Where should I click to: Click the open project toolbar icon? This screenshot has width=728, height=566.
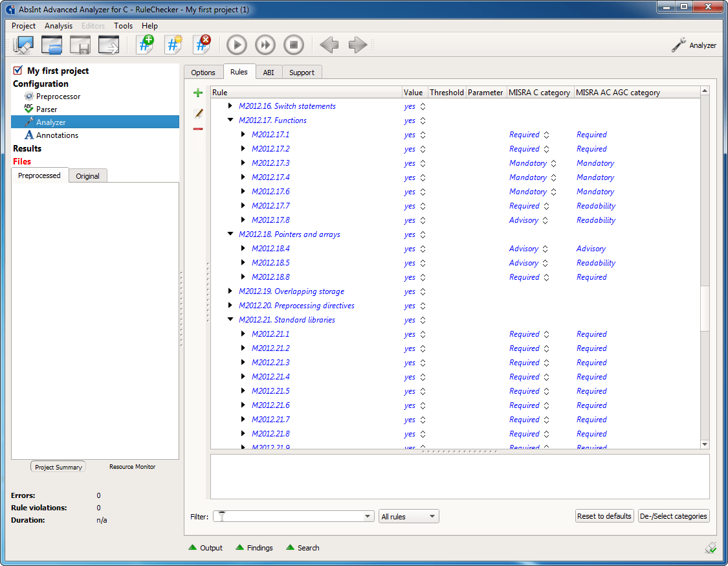coord(52,45)
